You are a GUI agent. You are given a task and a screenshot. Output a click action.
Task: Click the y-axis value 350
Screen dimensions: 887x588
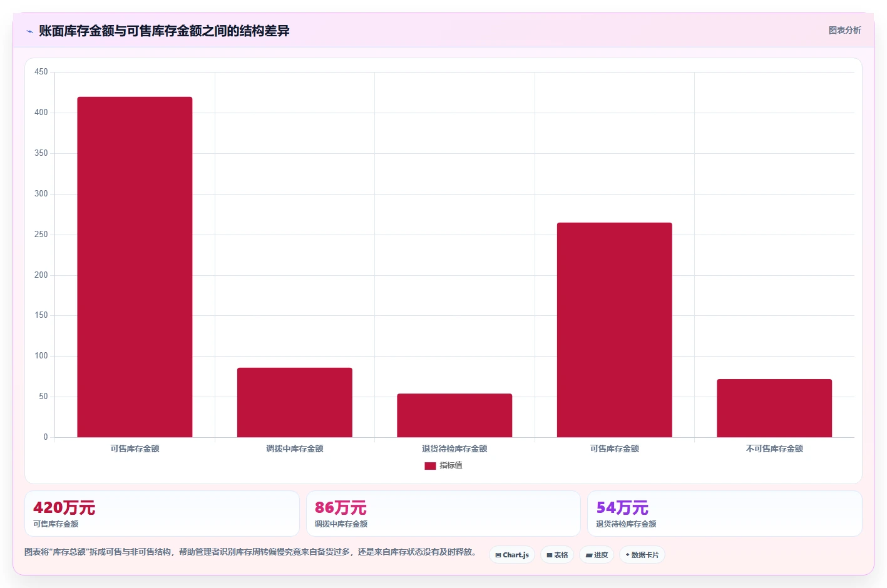point(41,153)
